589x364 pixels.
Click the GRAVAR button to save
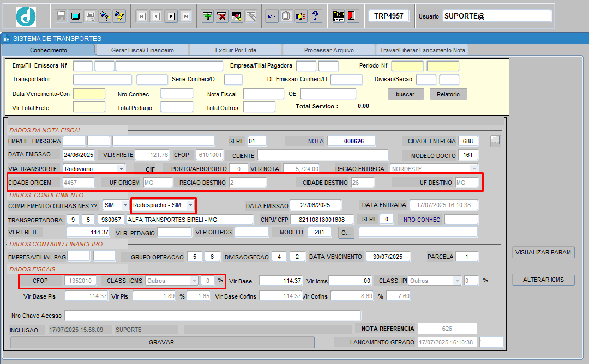coord(162,342)
